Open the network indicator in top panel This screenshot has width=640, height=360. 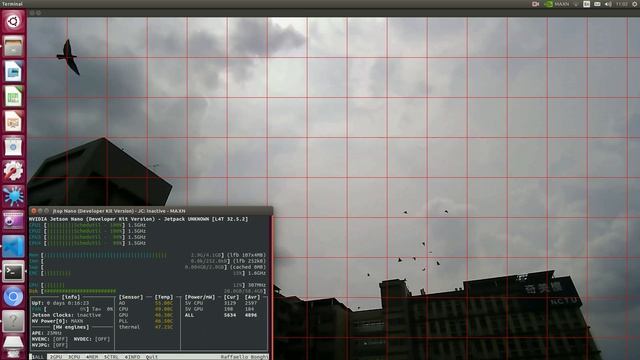tap(576, 4)
